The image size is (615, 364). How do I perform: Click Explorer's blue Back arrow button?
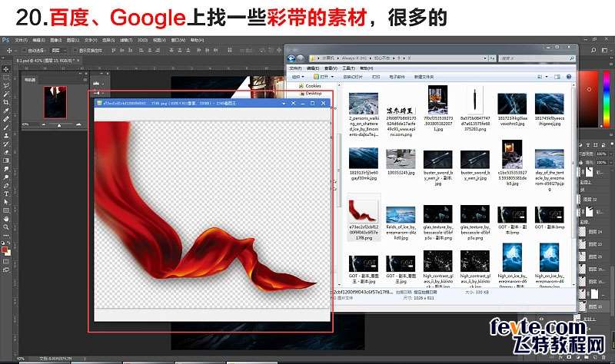pyautogui.click(x=291, y=58)
